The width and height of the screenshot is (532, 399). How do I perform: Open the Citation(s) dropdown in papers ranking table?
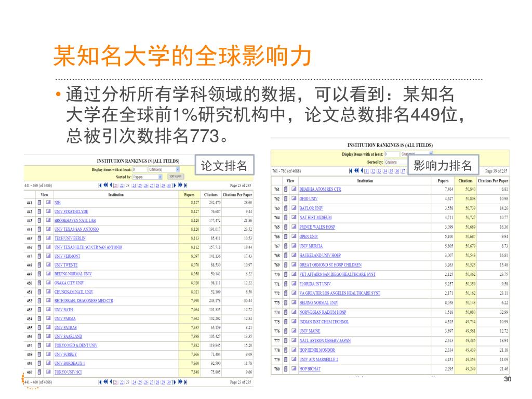pyautogui.click(x=164, y=169)
